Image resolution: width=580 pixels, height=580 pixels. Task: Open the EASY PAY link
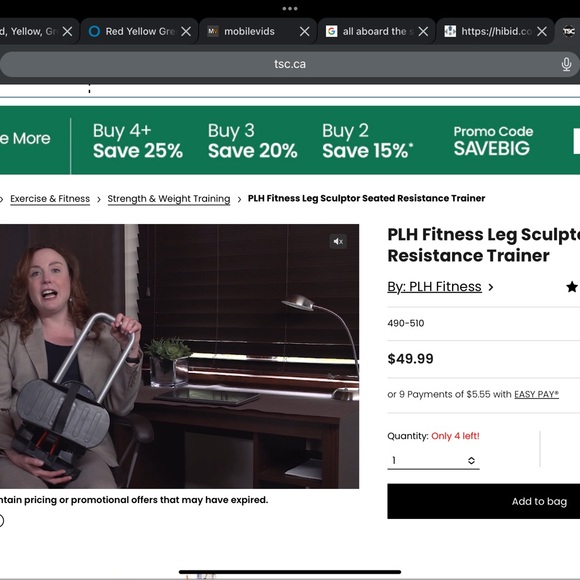536,394
